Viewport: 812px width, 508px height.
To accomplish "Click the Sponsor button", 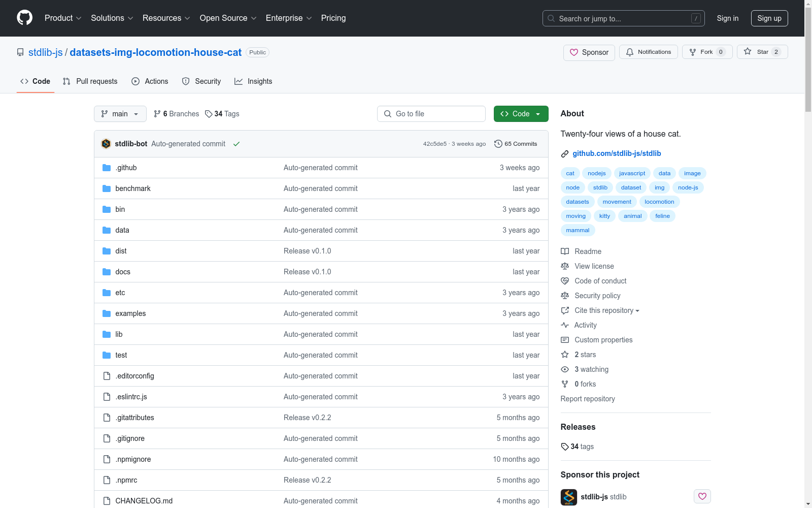I will click(589, 52).
